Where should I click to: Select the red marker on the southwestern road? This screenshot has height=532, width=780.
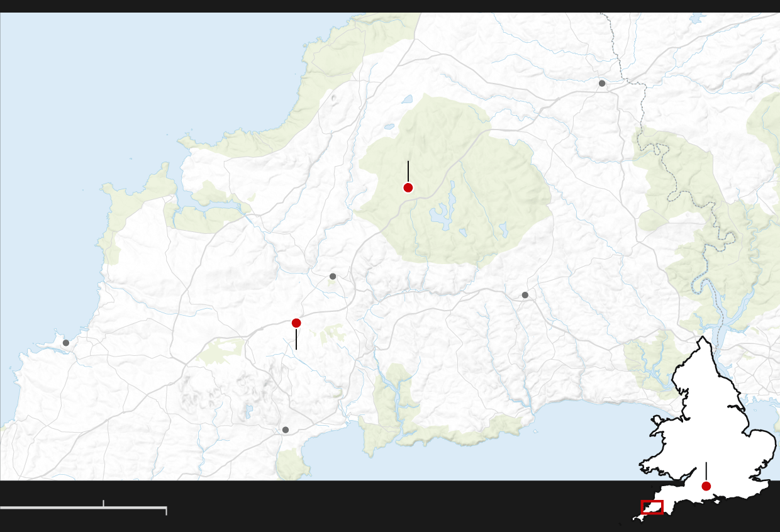pyautogui.click(x=296, y=323)
